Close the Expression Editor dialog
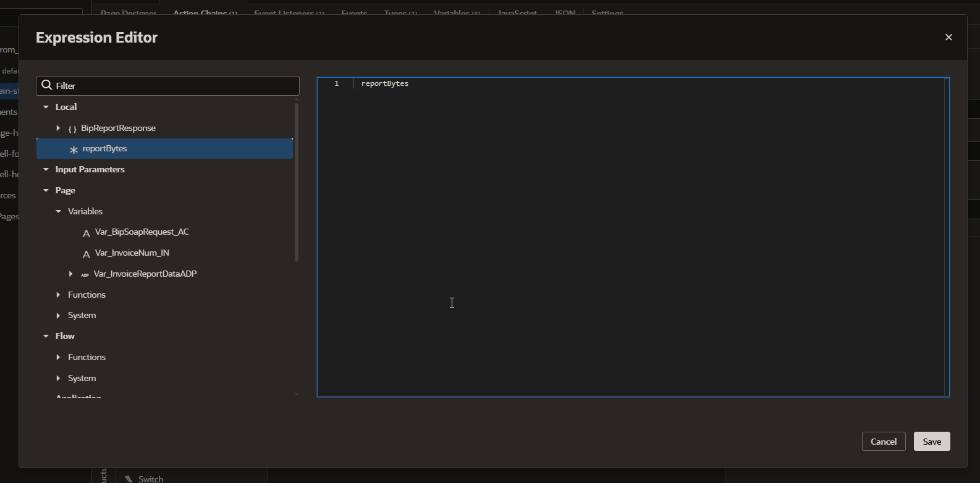 (x=948, y=37)
